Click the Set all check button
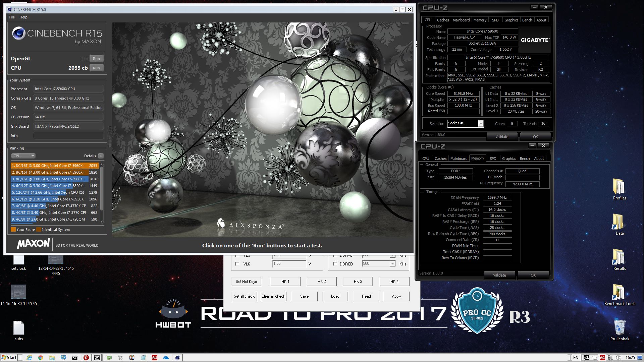Screen dimensions: 644x362 pyautogui.click(x=244, y=296)
